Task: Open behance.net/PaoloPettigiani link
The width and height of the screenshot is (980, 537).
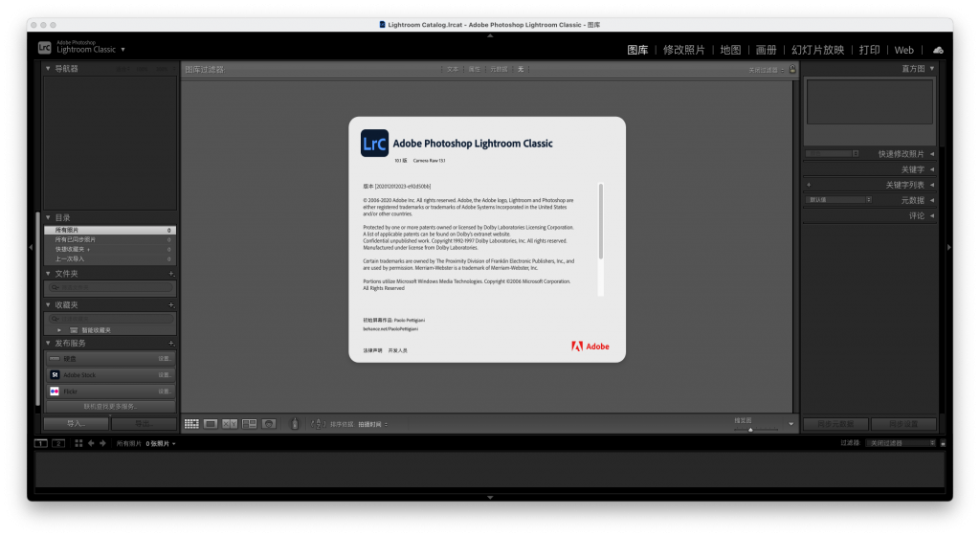Action: pyautogui.click(x=390, y=329)
